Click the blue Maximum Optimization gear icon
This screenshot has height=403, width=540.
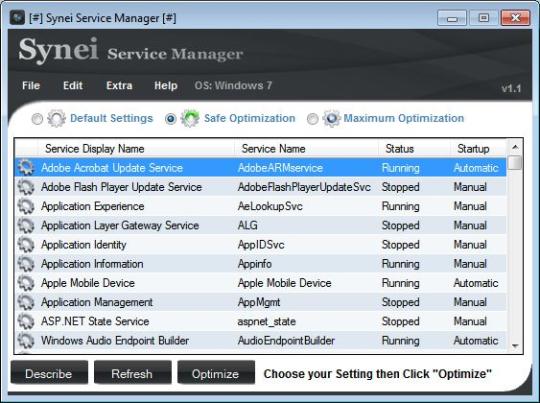pyautogui.click(x=332, y=118)
